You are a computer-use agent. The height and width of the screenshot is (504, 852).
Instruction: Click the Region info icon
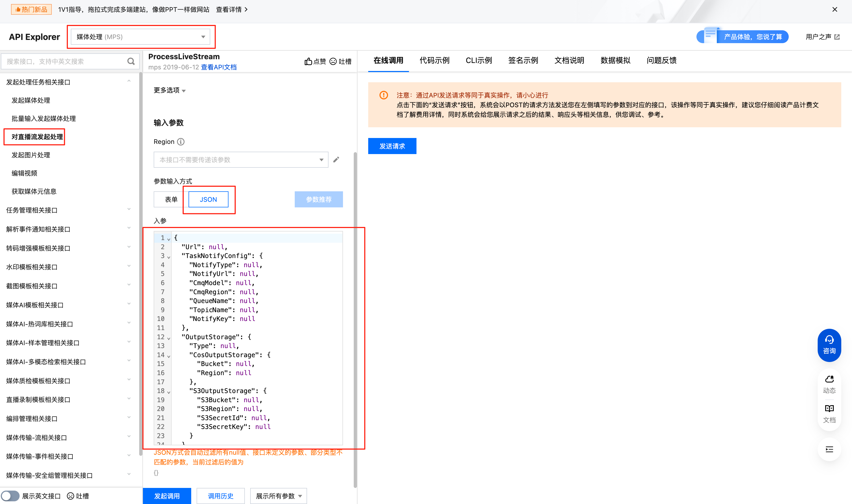click(x=181, y=142)
